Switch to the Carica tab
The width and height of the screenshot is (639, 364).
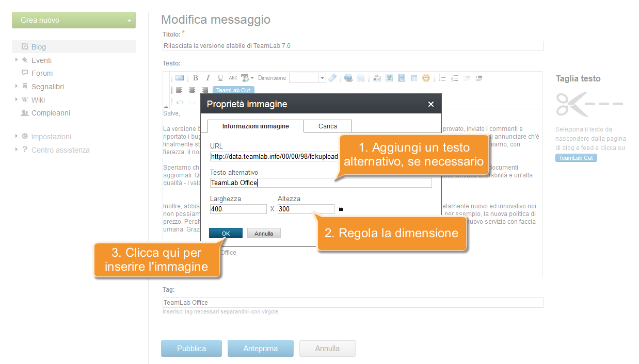coord(328,126)
